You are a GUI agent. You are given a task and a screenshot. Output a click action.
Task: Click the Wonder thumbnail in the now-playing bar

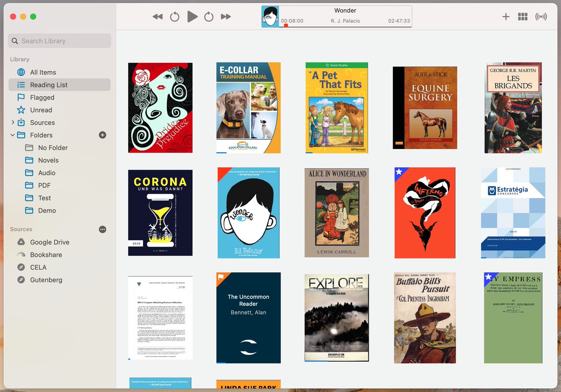270,17
